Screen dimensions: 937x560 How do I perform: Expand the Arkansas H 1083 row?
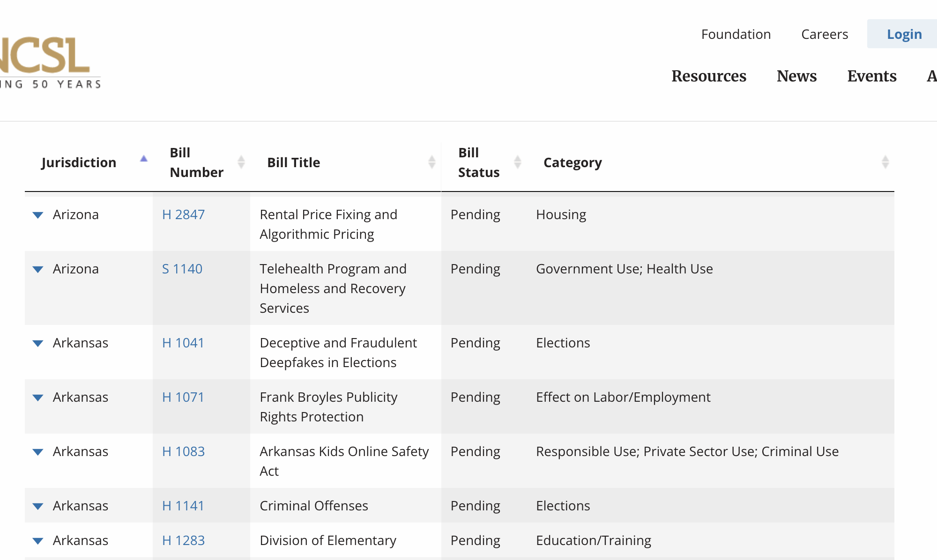click(38, 452)
